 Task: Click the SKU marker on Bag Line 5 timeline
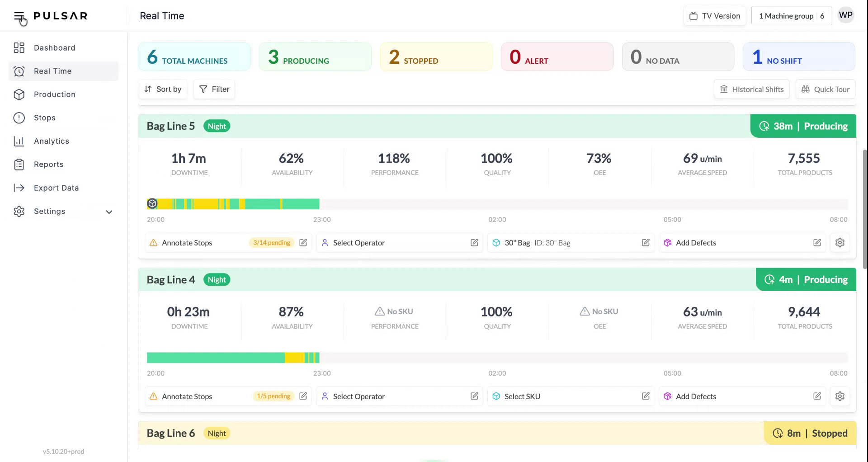click(x=152, y=204)
